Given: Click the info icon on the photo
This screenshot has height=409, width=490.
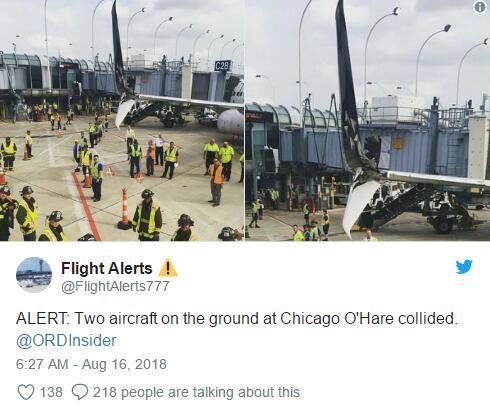Looking at the screenshot, I should click(x=480, y=7).
